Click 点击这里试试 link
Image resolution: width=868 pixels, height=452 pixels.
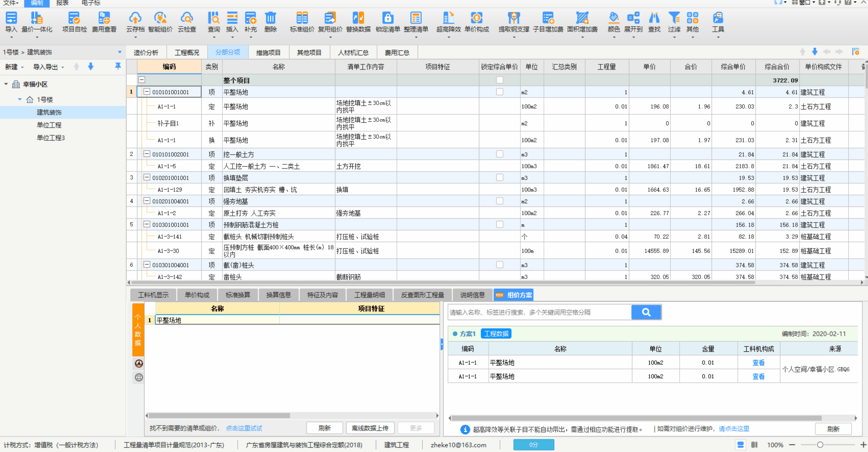point(244,428)
